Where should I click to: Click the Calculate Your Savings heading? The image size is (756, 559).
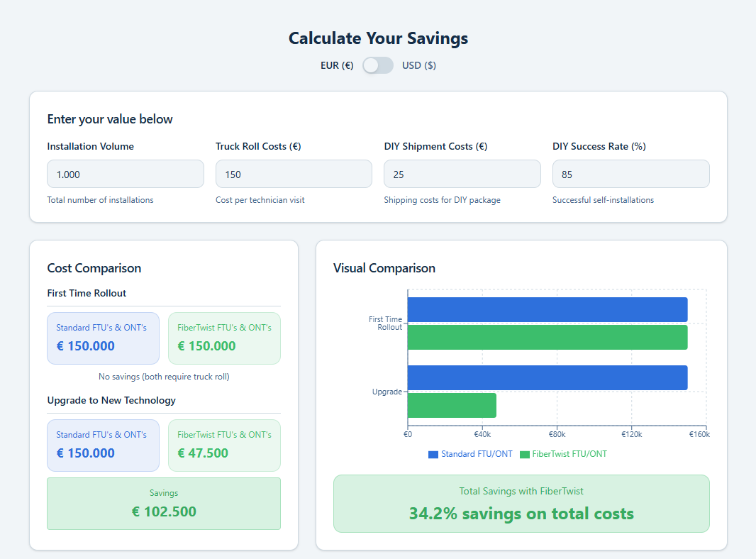click(x=378, y=38)
